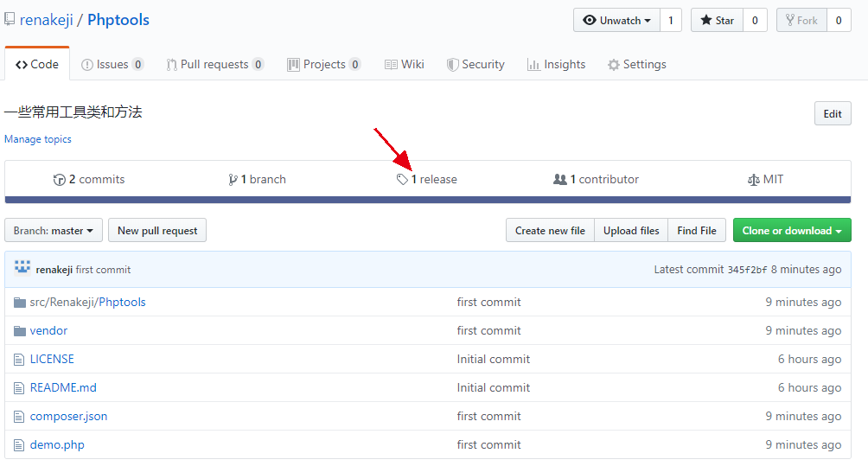This screenshot has height=466, width=868.
Task: Open the src/Renakeji/Phptools folder
Action: pyautogui.click(x=87, y=302)
